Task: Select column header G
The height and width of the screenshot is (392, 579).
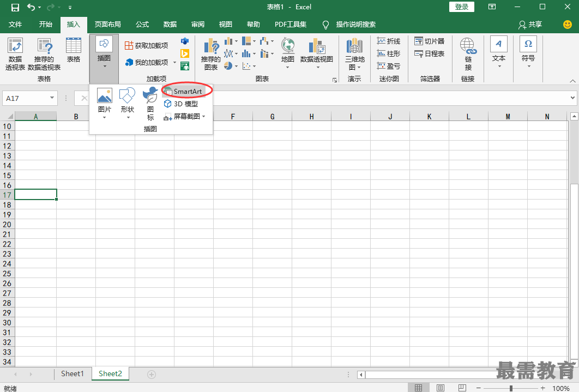Action: pos(272,117)
